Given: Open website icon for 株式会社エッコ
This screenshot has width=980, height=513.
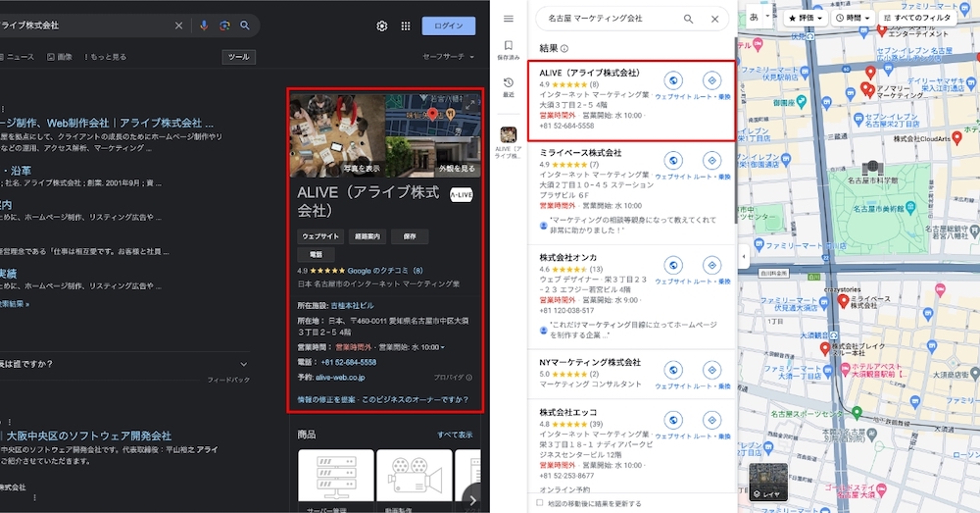Looking at the screenshot, I should [x=672, y=420].
